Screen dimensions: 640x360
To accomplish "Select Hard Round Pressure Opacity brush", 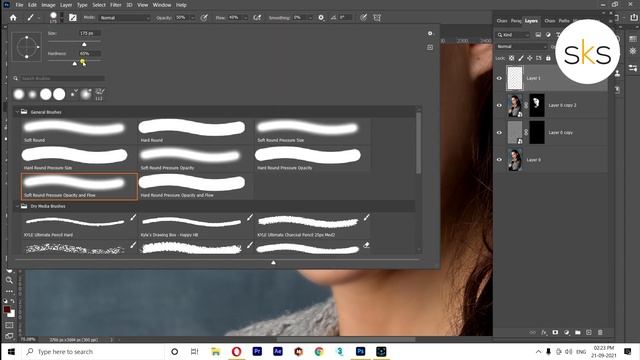I will click(312, 159).
